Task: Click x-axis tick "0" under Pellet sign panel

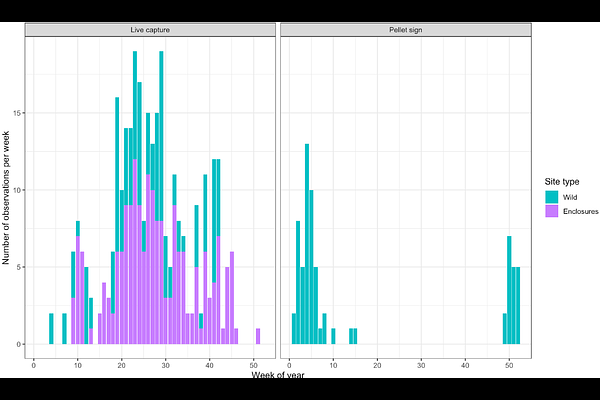Action: point(290,364)
